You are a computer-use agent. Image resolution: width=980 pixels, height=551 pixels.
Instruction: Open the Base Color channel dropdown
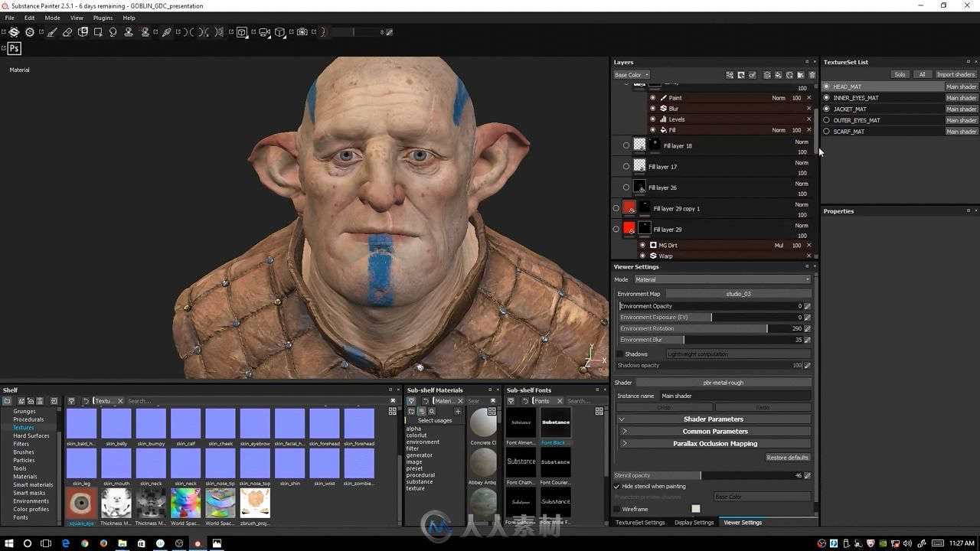[632, 75]
